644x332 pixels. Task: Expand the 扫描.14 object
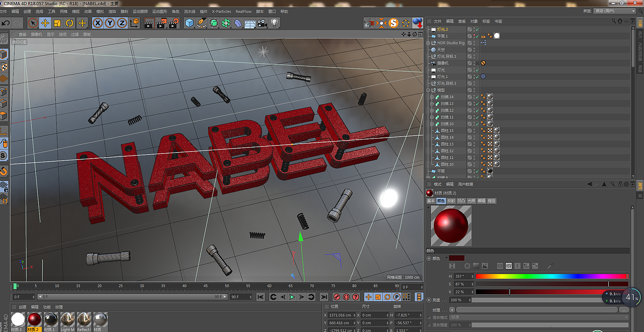pyautogui.click(x=432, y=97)
